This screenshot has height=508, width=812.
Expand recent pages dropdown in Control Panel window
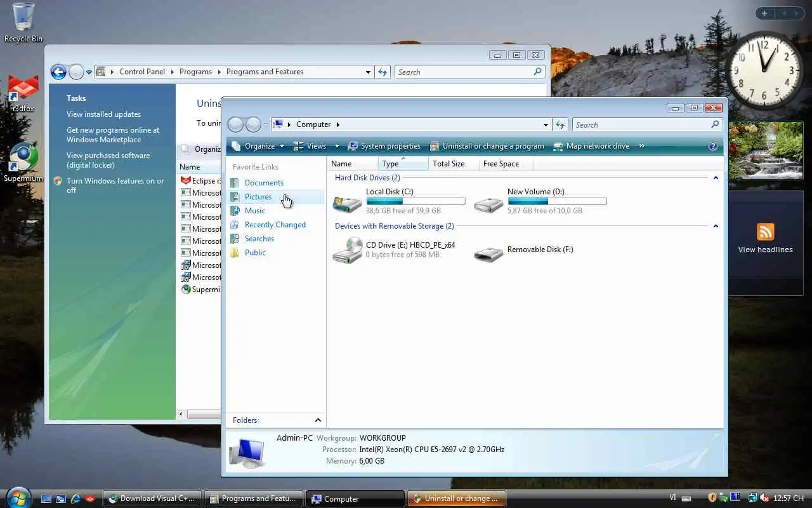(x=89, y=72)
